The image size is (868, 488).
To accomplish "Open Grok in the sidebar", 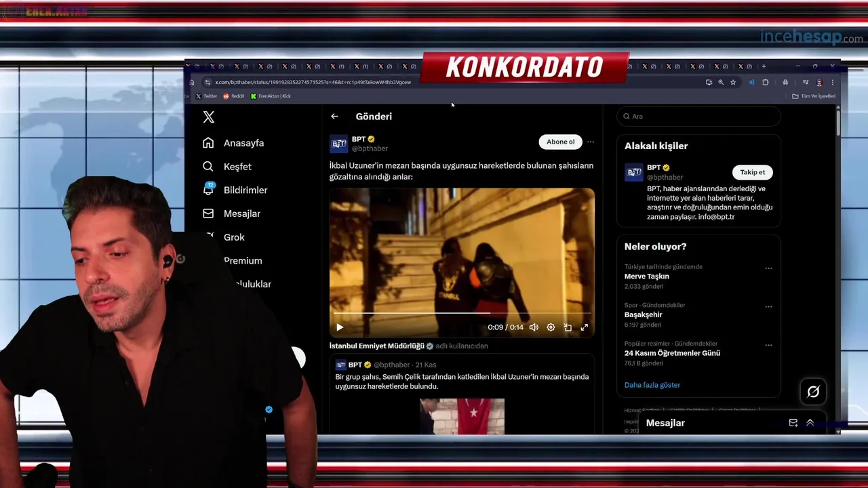I will [234, 237].
